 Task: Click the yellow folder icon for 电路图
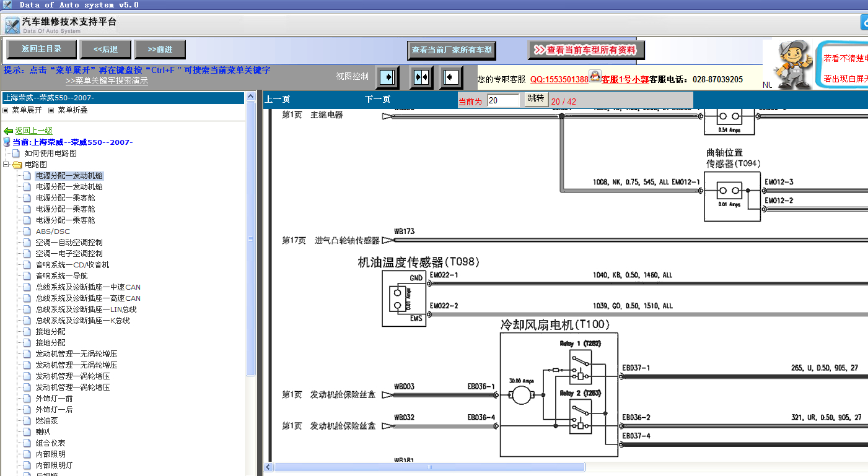[x=17, y=165]
